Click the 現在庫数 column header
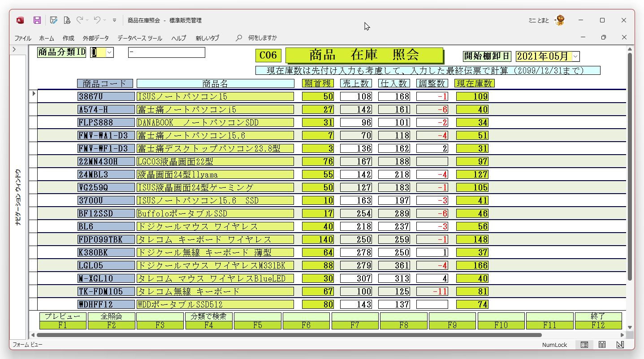 pyautogui.click(x=475, y=83)
